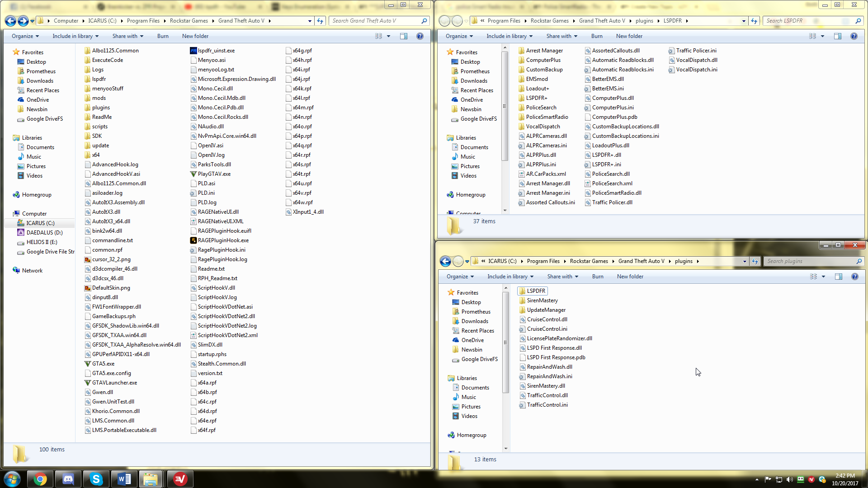Image resolution: width=868 pixels, height=488 pixels.
Task: Expand Include in library menu in LSPDFR window
Action: tap(509, 36)
